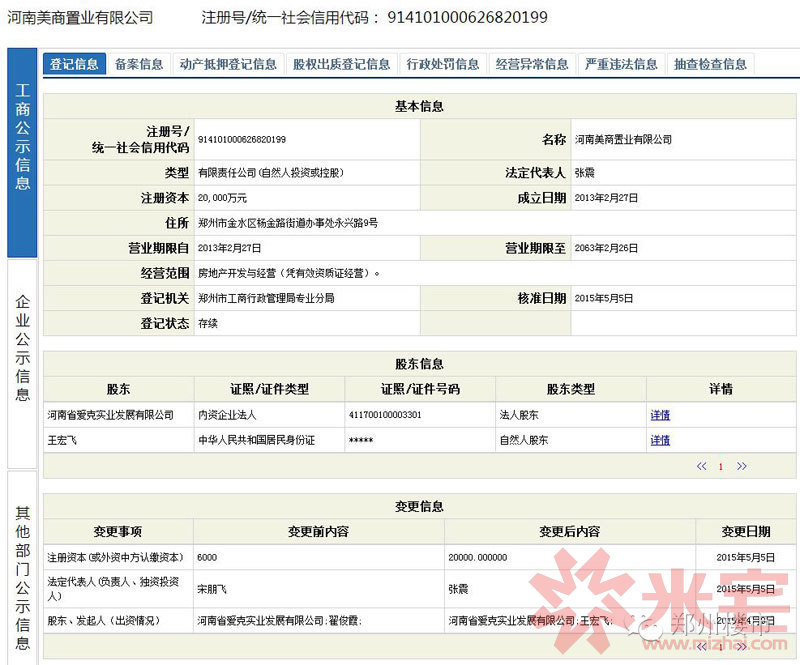Viewport: 800px width, 665px height.
Task: Click the 证照/证件号码 column header
Action: [420, 389]
